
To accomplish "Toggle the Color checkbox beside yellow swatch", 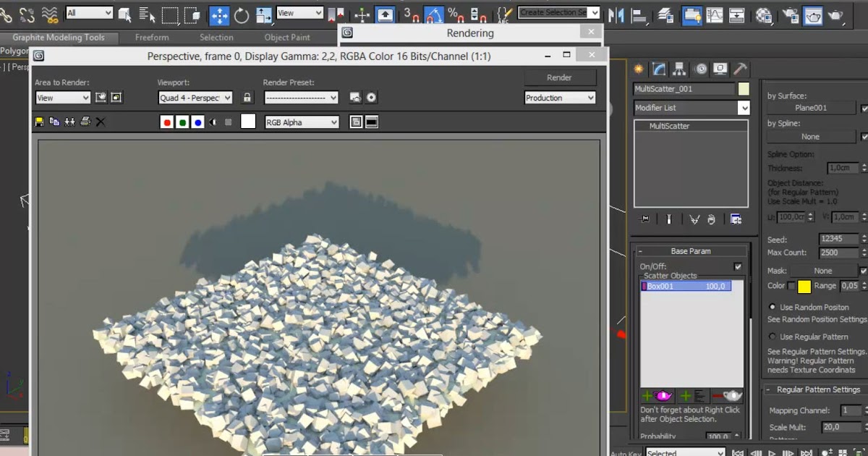I will pyautogui.click(x=791, y=287).
